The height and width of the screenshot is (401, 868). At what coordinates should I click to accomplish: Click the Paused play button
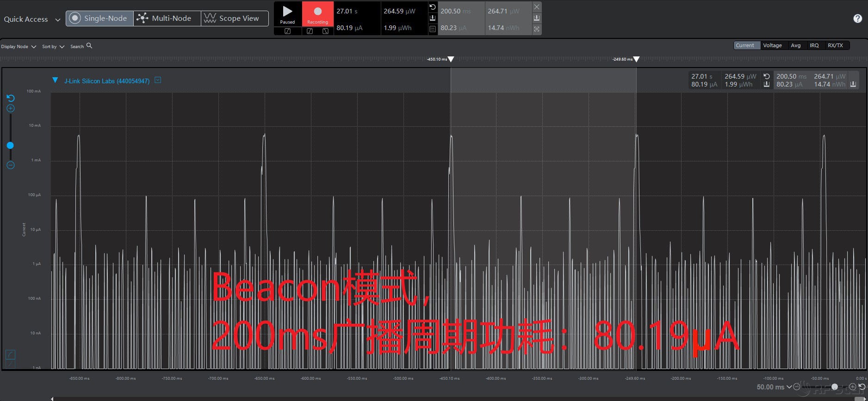tap(287, 14)
